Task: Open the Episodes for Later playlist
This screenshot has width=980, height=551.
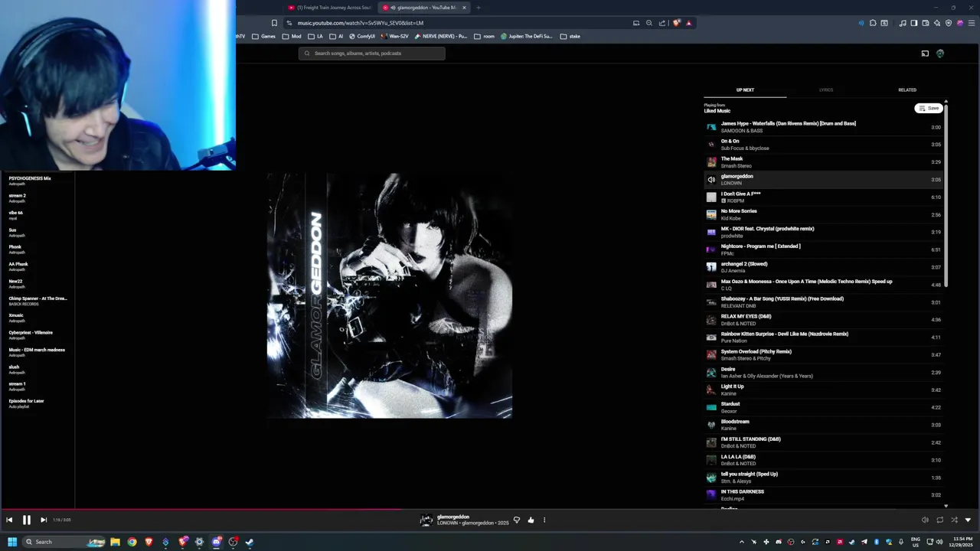Action: (x=38, y=403)
